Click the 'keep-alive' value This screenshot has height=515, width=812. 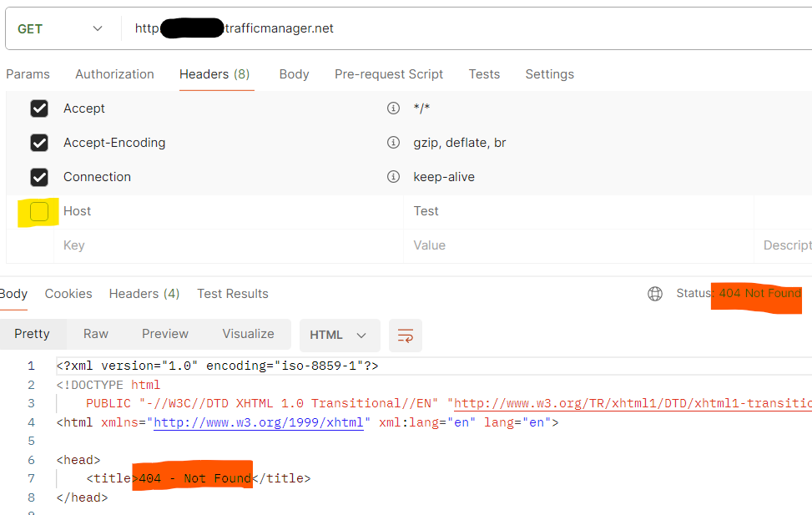(444, 177)
